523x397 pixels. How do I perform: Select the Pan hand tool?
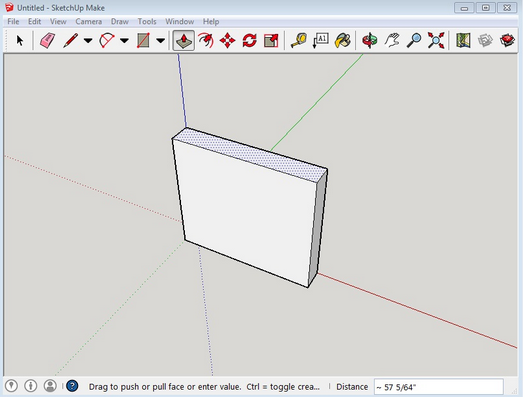392,41
